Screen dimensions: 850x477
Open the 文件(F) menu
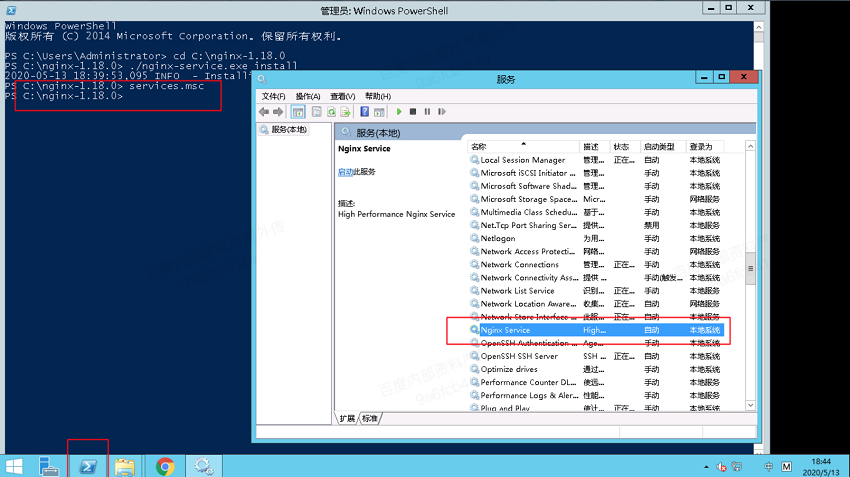pos(273,96)
